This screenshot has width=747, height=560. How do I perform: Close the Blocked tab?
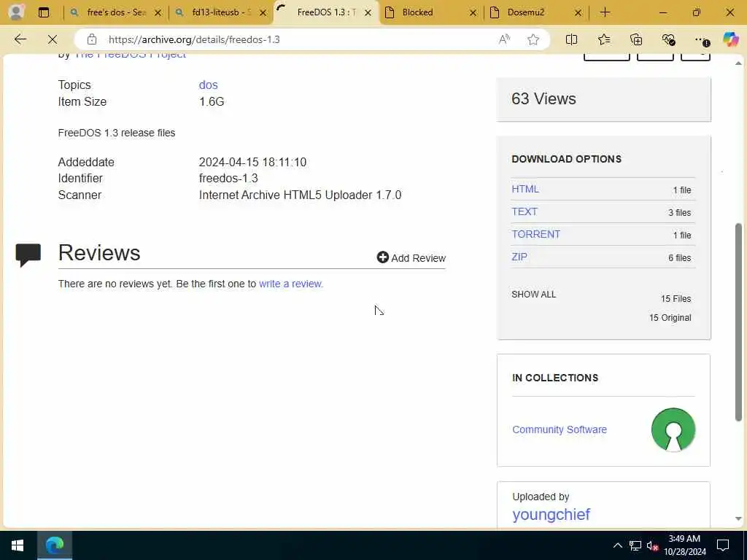click(x=473, y=13)
